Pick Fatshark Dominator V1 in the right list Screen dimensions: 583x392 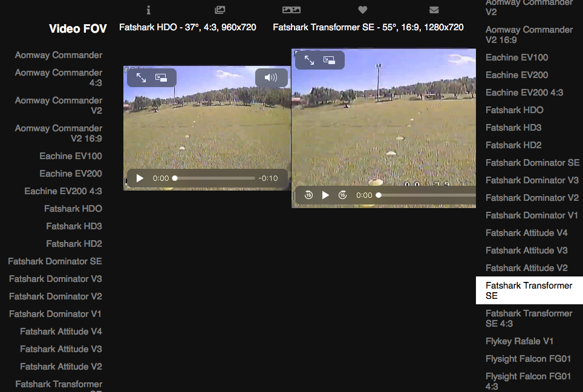(532, 215)
